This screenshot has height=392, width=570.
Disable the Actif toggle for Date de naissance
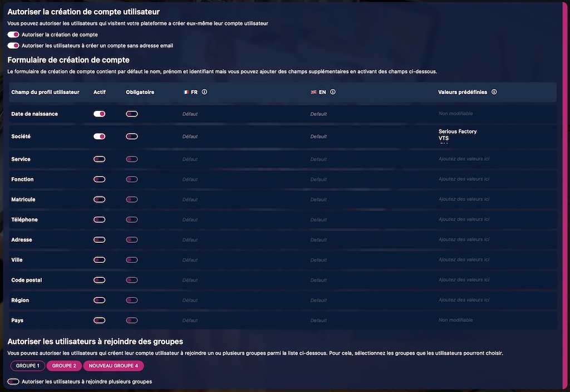(x=99, y=114)
